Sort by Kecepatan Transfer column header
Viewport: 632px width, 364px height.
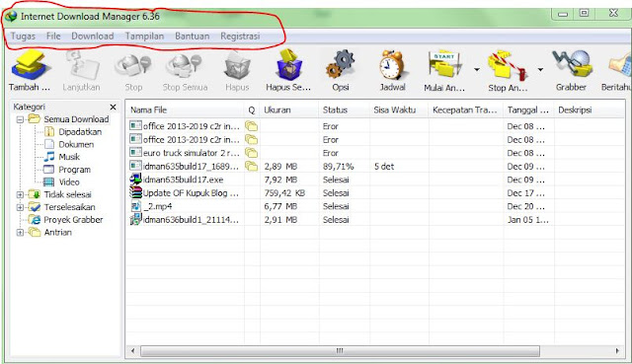point(466,109)
